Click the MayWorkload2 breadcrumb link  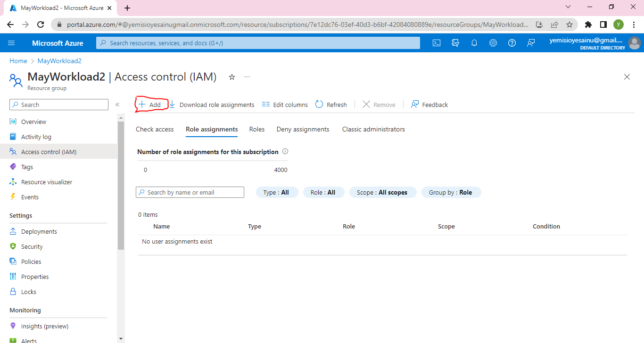pyautogui.click(x=59, y=61)
